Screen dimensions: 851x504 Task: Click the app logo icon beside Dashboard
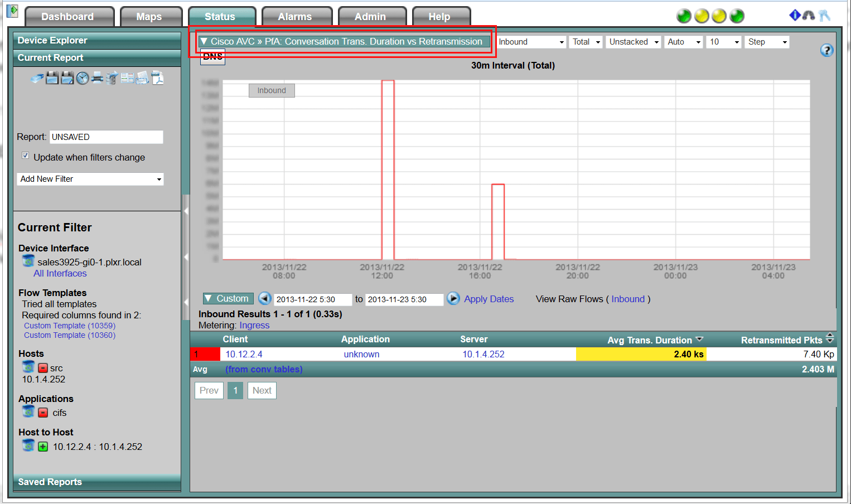point(12,11)
